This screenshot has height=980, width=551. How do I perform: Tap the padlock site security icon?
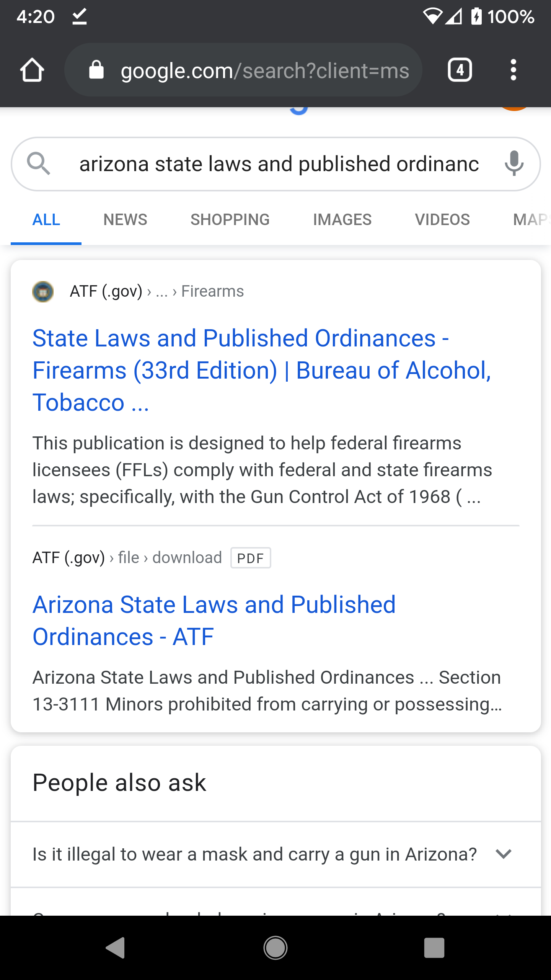click(96, 70)
